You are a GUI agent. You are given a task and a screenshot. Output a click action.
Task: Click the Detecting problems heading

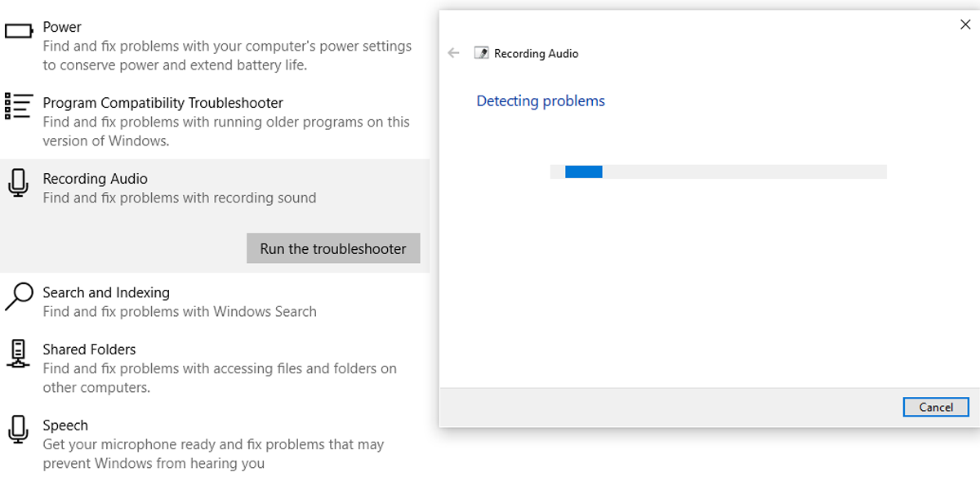[540, 100]
